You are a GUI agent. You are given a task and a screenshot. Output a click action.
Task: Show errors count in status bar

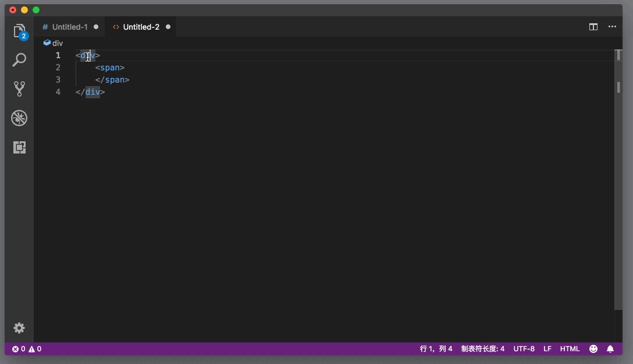click(x=19, y=349)
